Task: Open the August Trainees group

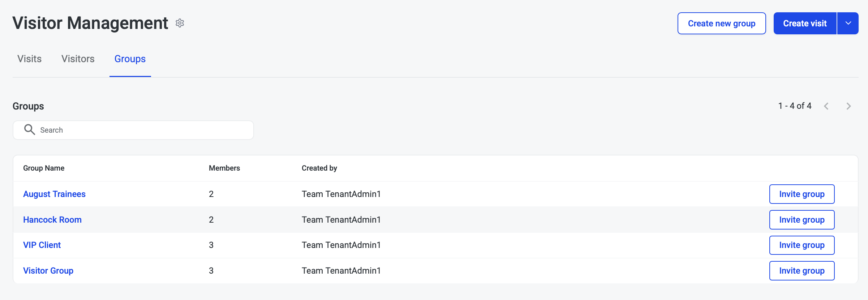Action: (54, 194)
